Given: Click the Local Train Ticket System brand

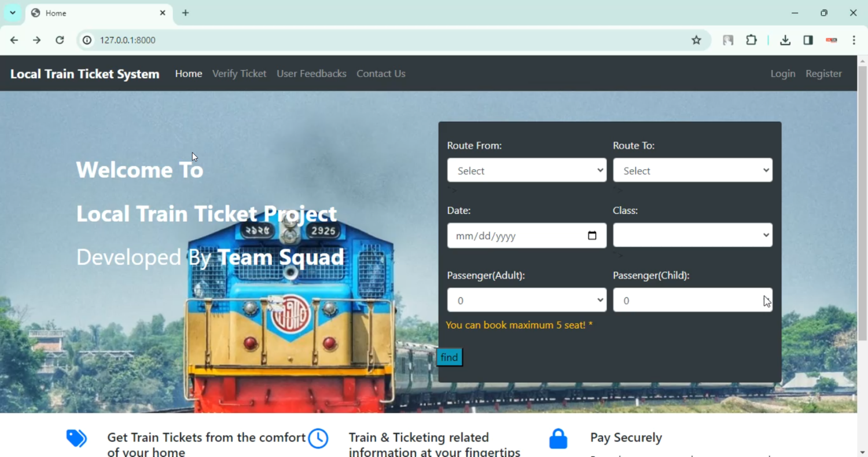Looking at the screenshot, I should [x=84, y=74].
